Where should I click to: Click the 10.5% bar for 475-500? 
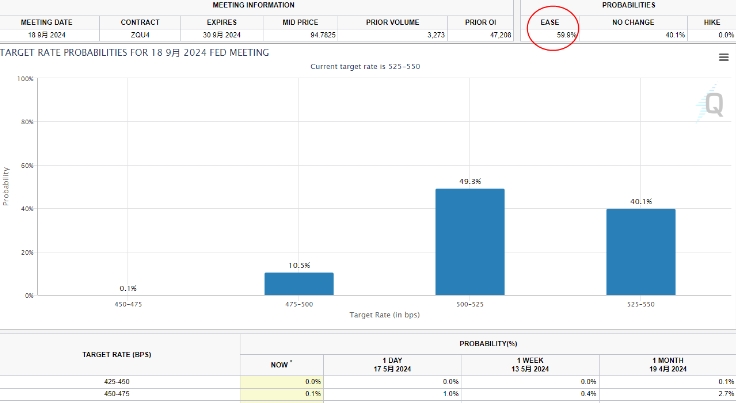299,284
